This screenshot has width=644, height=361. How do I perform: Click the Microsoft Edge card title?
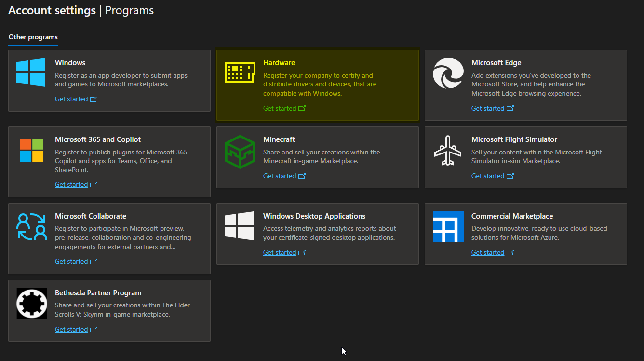[x=496, y=63]
